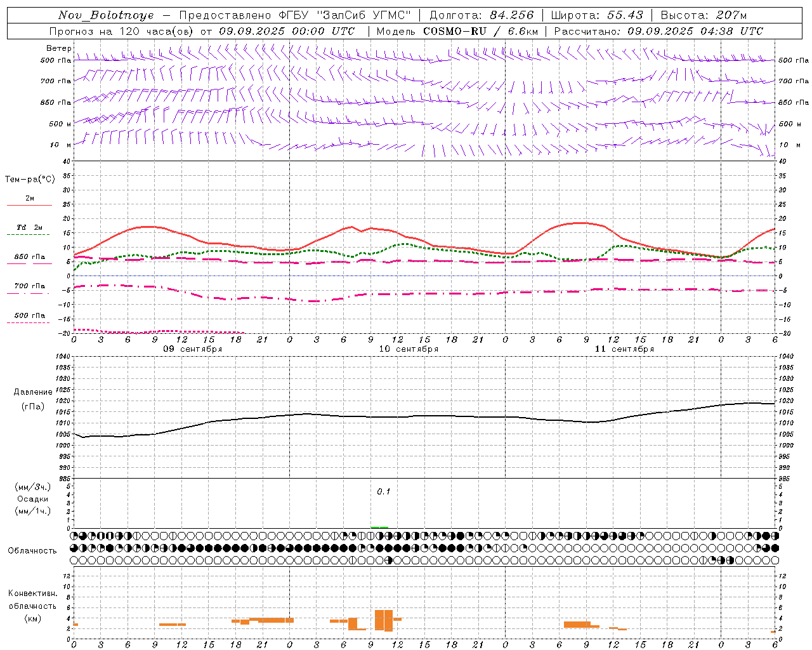812x650 pixels.
Task: Select the 'Тем-ра(°C)' temperature axis title
Action: coord(30,179)
